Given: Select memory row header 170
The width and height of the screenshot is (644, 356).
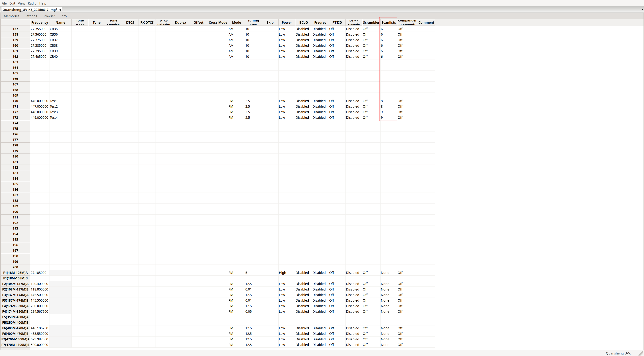Looking at the screenshot, I should tap(15, 101).
